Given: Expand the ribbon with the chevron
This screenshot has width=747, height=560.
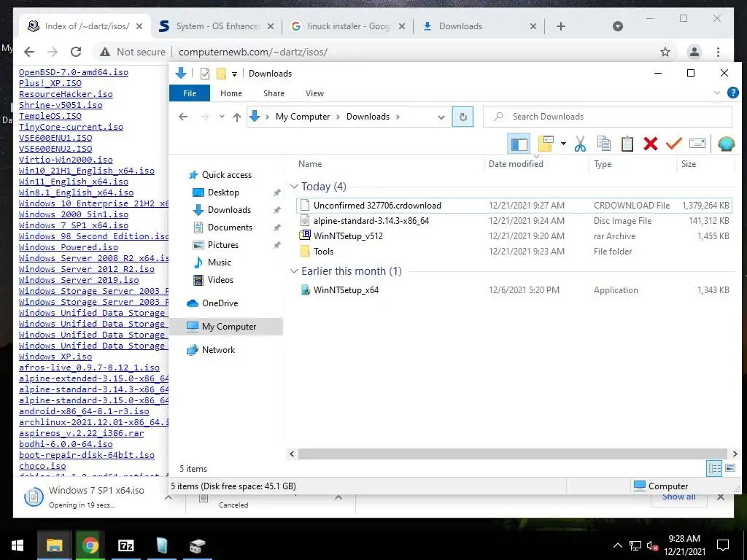Looking at the screenshot, I should (716, 93).
